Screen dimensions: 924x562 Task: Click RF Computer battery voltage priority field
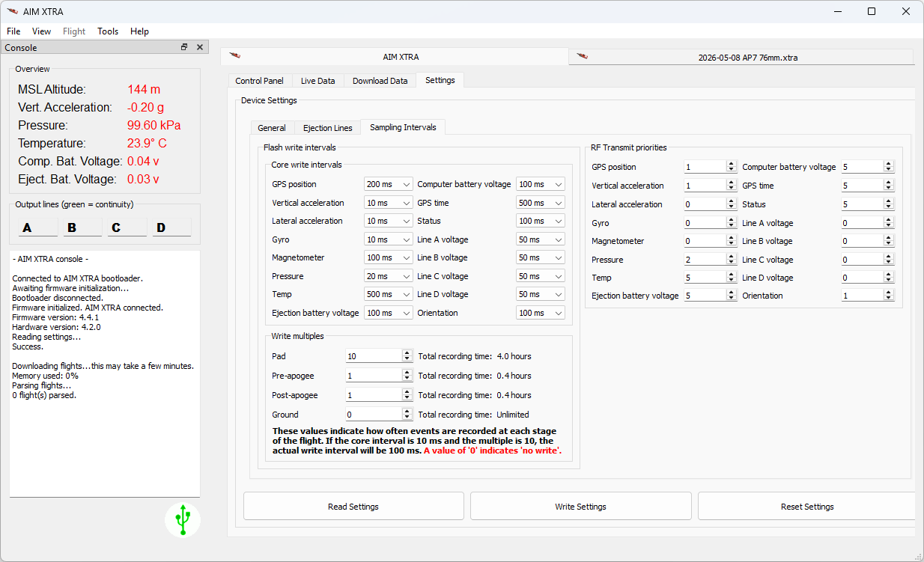coord(867,167)
